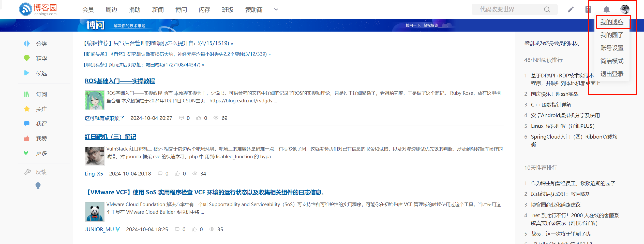Open the document list icon in header
The height and width of the screenshot is (244, 644).
588,10
